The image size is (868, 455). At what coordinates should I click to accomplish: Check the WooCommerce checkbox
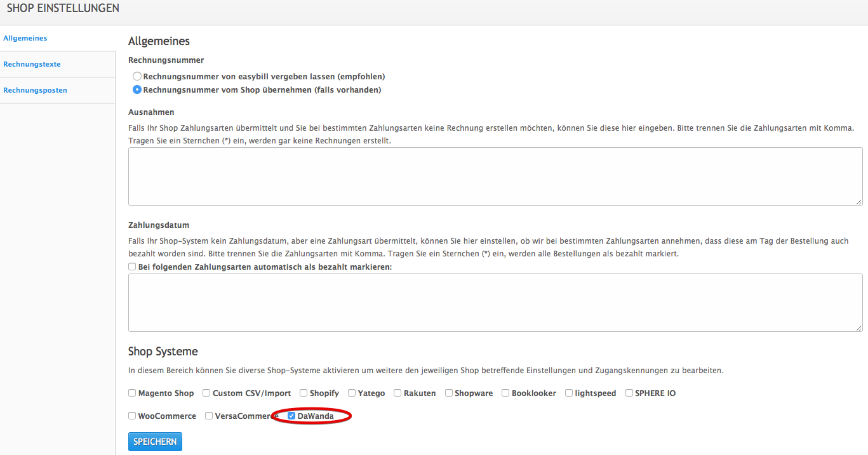click(x=132, y=416)
